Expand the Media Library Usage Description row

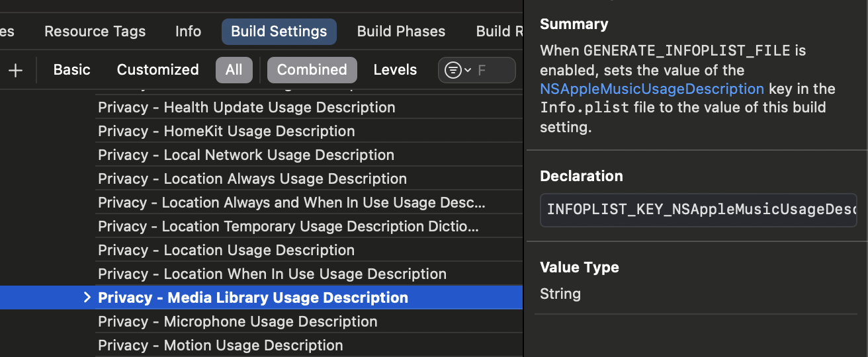87,297
